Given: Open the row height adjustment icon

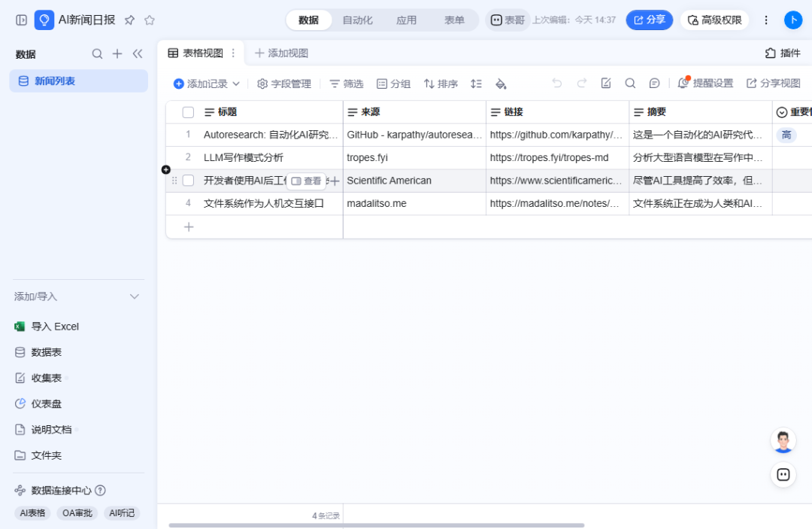Looking at the screenshot, I should point(476,84).
